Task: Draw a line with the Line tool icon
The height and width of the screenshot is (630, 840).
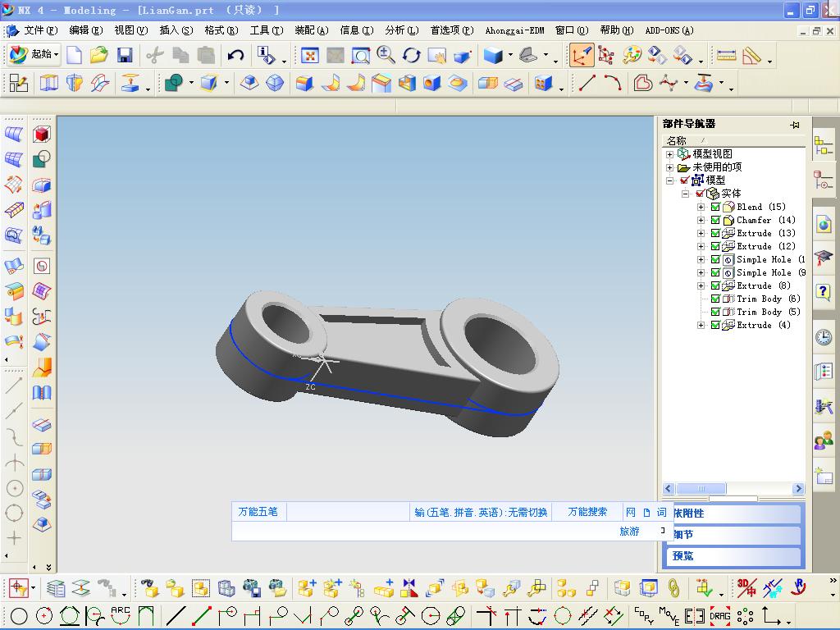Action: pos(587,83)
